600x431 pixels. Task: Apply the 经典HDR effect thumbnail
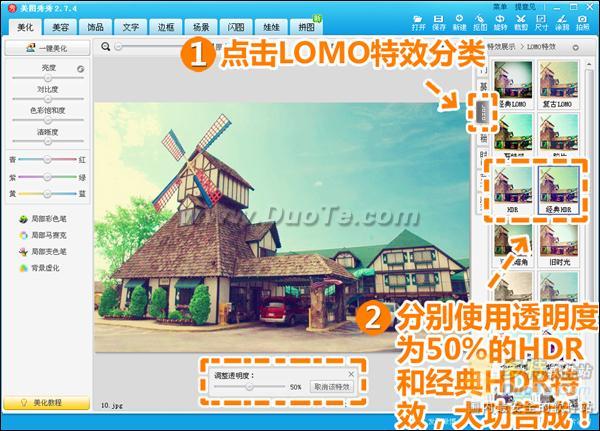pos(558,188)
